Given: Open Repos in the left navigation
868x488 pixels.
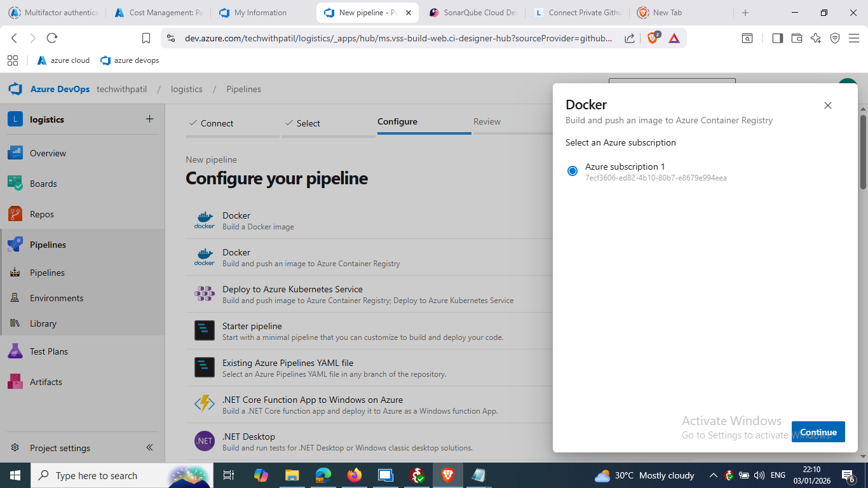Looking at the screenshot, I should pos(42,214).
